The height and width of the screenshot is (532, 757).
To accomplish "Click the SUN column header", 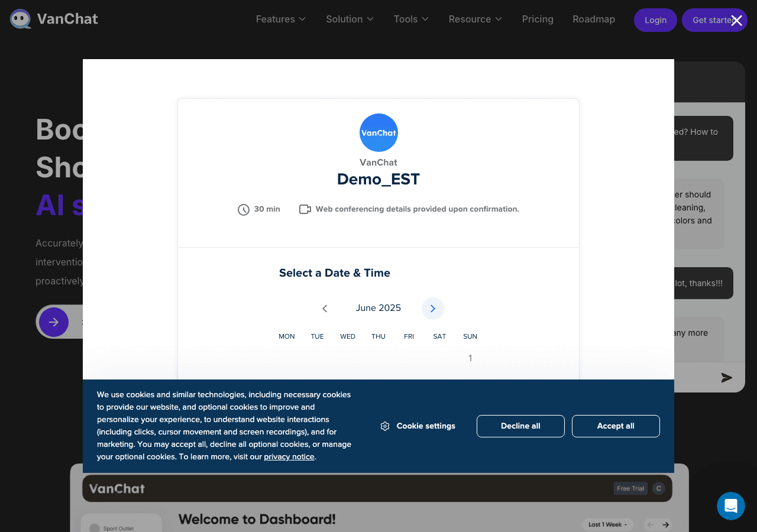I will pyautogui.click(x=470, y=336).
